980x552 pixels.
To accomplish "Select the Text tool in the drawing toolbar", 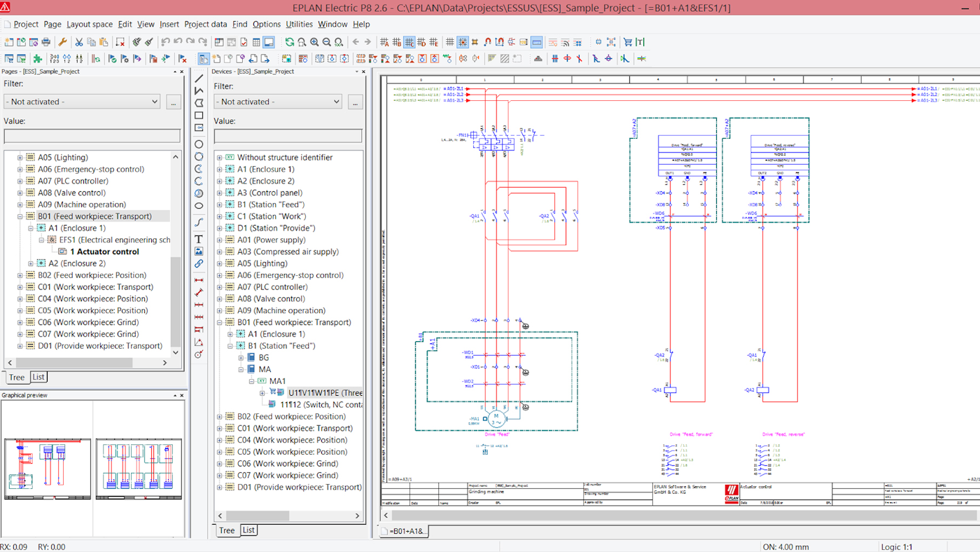I will tap(198, 239).
